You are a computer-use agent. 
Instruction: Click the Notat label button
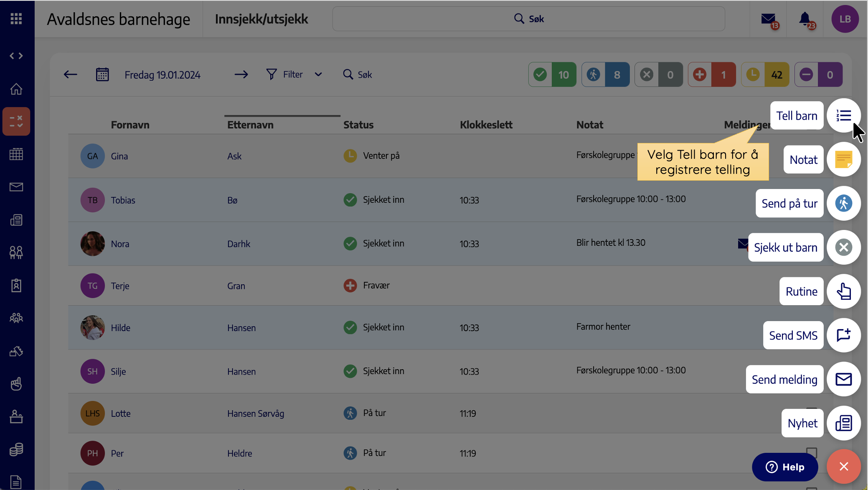click(x=803, y=160)
